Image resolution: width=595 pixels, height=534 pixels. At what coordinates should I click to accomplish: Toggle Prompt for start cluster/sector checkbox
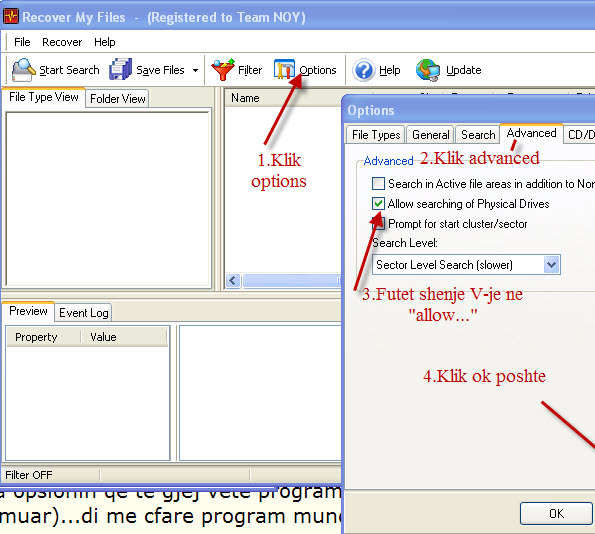coord(378,224)
